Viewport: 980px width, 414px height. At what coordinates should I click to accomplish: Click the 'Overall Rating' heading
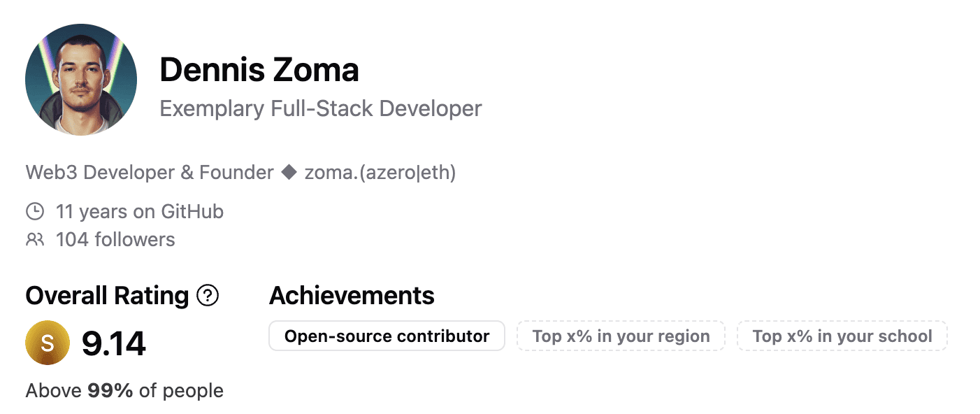pyautogui.click(x=107, y=296)
